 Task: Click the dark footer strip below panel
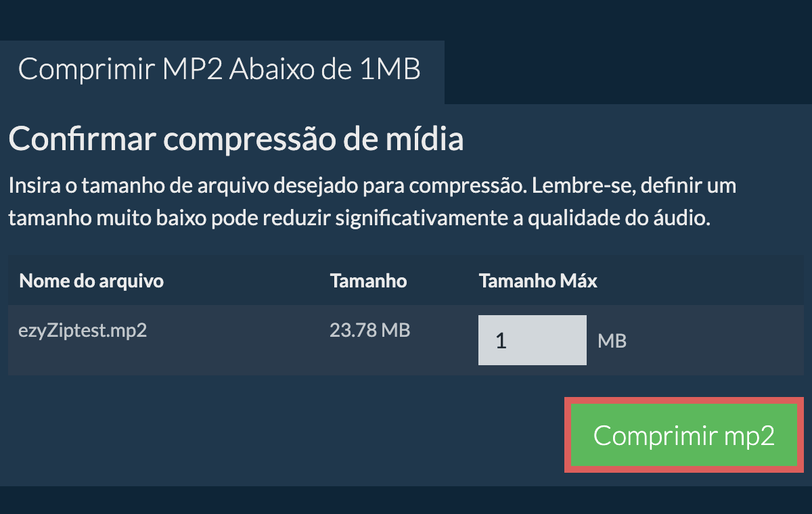pyautogui.click(x=406, y=500)
